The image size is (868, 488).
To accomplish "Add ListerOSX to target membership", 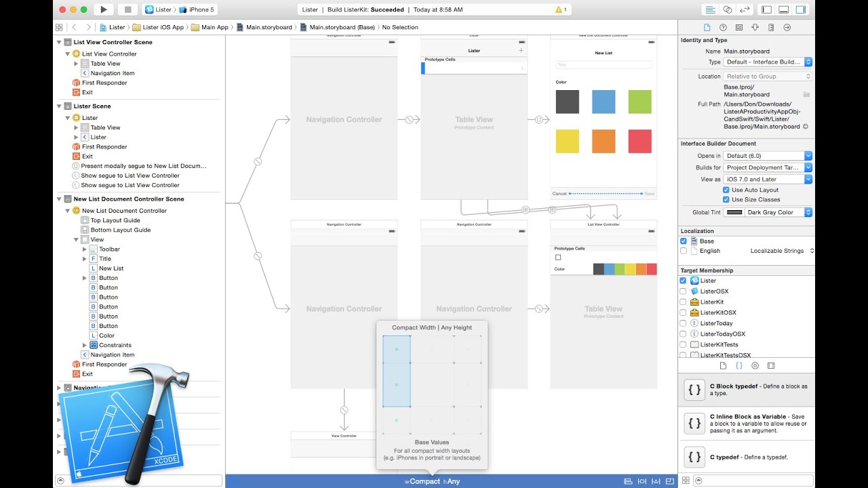I will tap(683, 291).
